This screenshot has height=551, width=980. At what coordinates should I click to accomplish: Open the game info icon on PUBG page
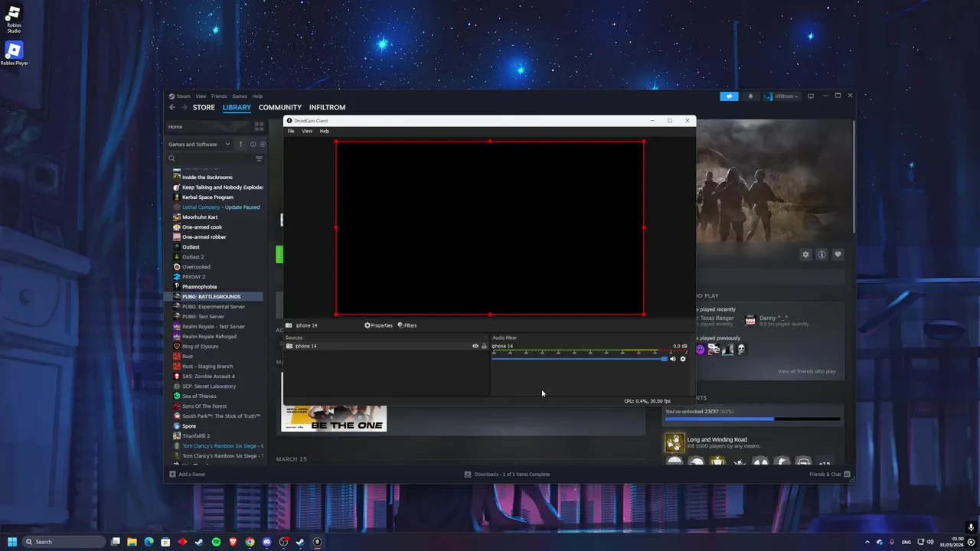click(822, 254)
